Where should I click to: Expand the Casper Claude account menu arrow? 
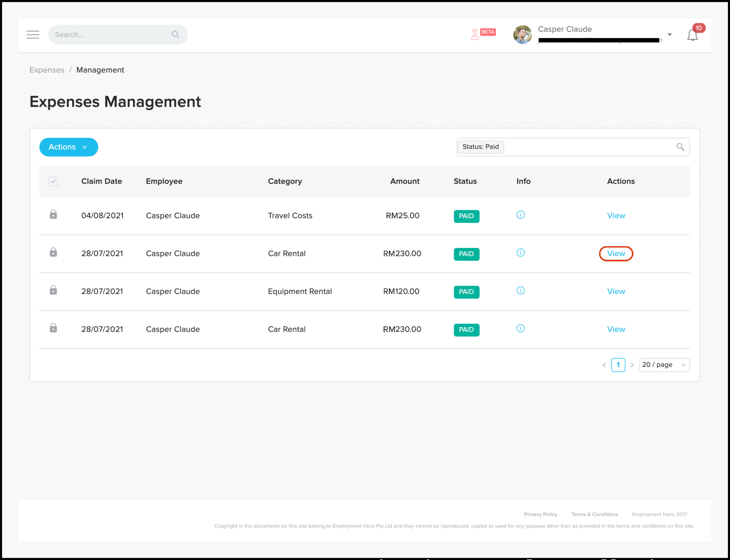point(669,35)
